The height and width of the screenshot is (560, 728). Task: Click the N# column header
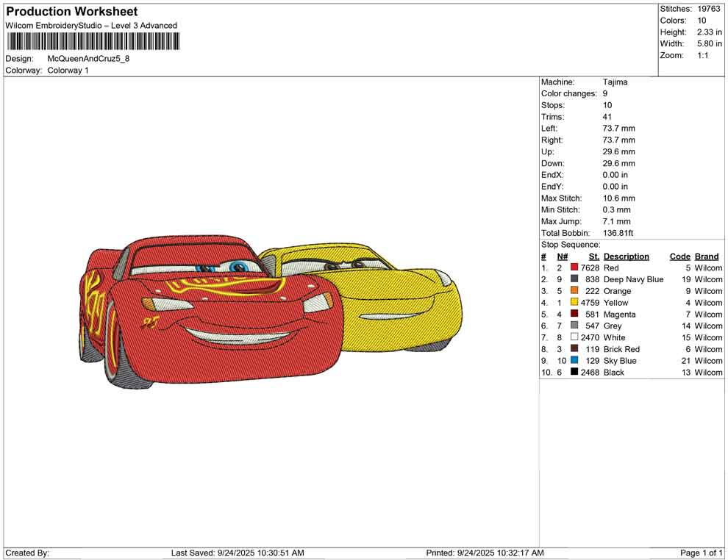(x=562, y=256)
